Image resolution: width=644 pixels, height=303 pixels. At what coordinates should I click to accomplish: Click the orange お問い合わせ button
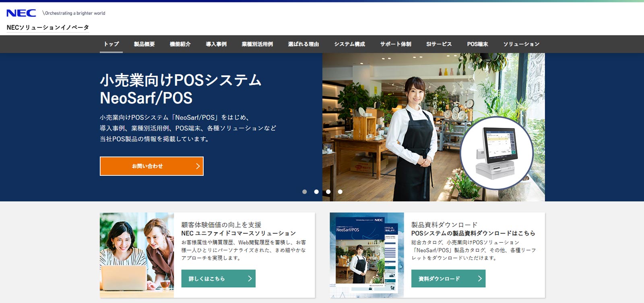tap(151, 166)
